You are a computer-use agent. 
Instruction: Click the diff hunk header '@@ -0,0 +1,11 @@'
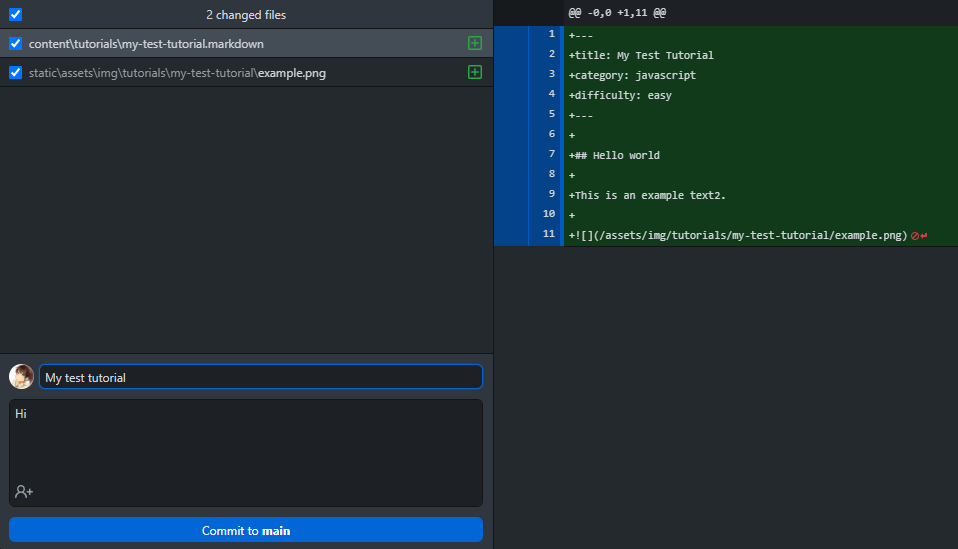coord(617,13)
